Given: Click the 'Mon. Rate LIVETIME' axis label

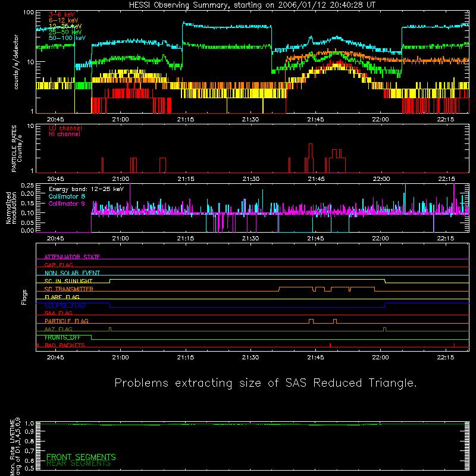Looking at the screenshot, I should 12,447.
